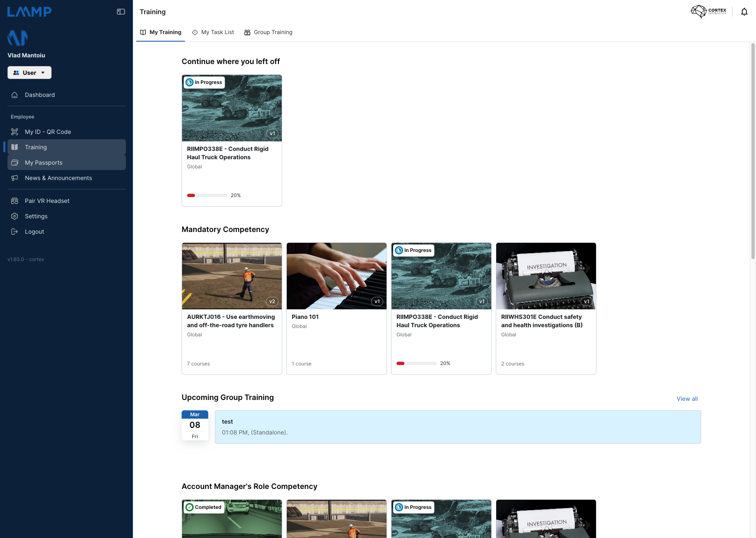Click the My Task List diamond icon
This screenshot has width=756, height=538.
pos(195,32)
